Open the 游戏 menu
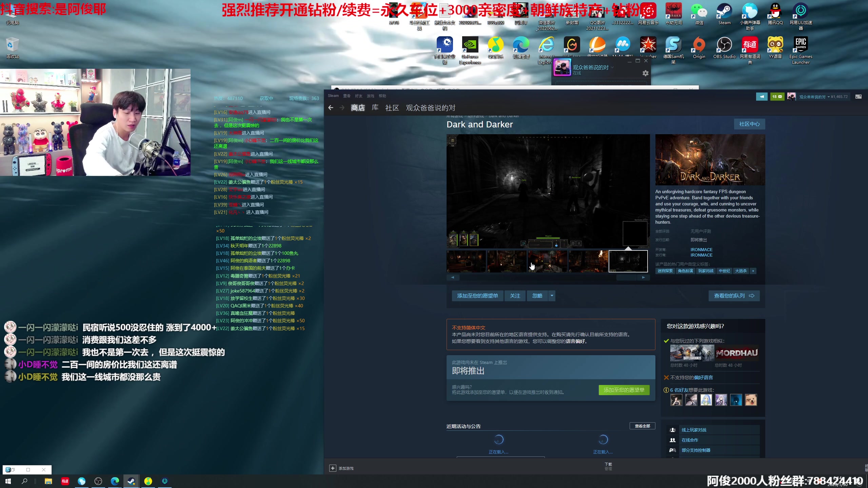This screenshot has height=488, width=868. coord(370,96)
